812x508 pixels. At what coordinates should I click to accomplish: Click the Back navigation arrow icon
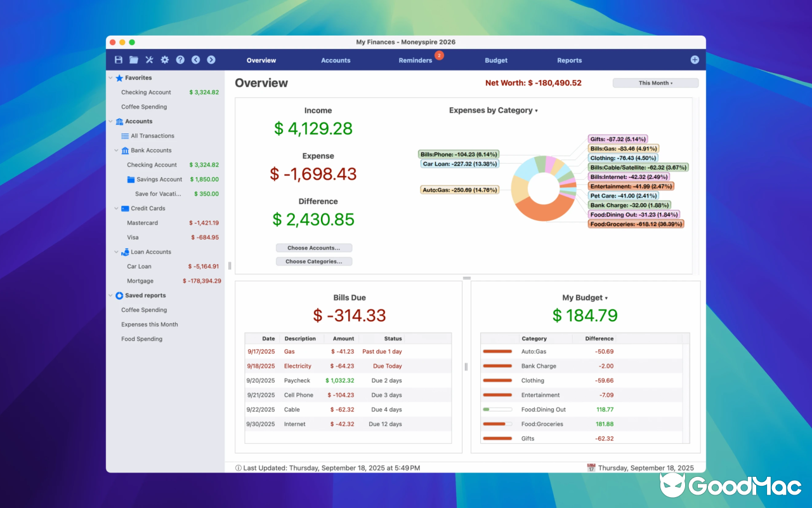[195, 60]
